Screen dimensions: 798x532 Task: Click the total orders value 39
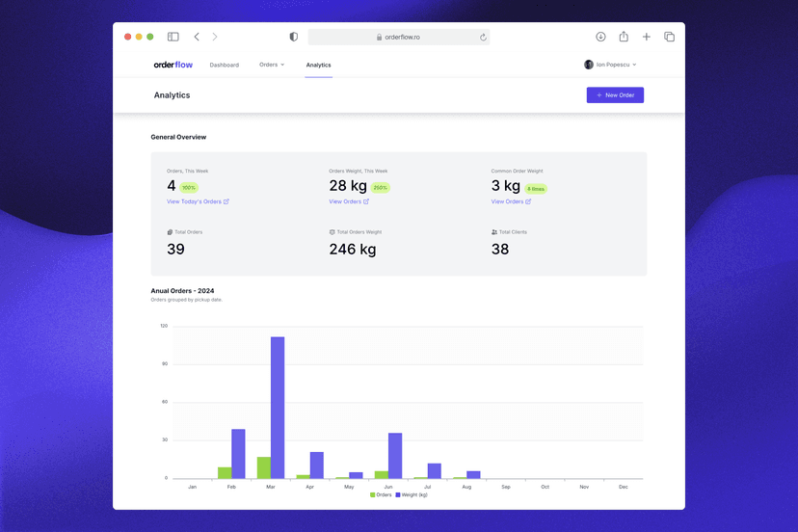(x=175, y=249)
